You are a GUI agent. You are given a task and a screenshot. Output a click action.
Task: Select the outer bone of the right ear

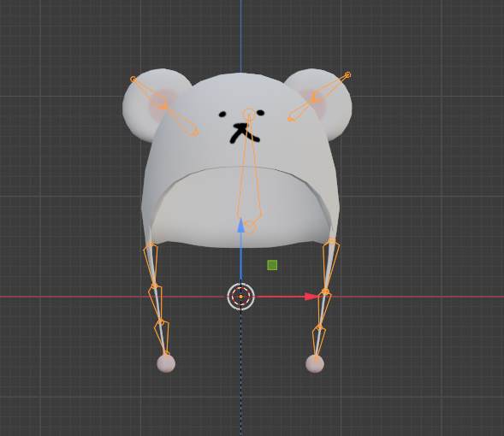[331, 87]
